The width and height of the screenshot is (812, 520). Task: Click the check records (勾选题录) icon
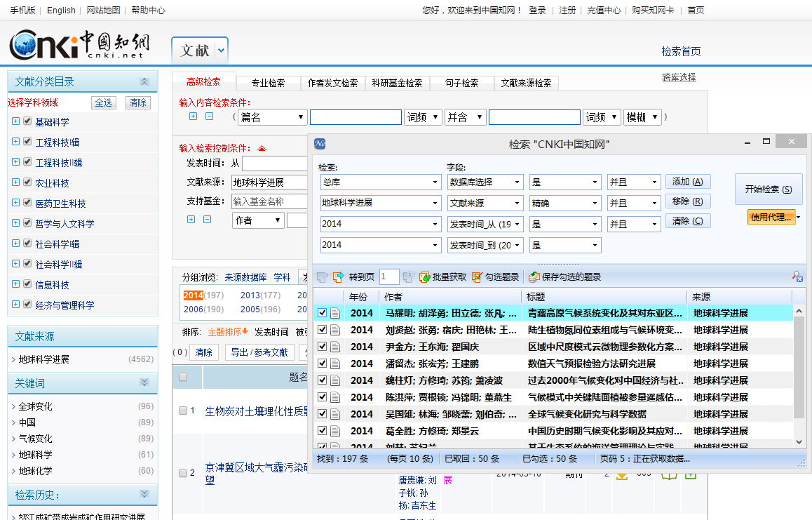[x=478, y=277]
